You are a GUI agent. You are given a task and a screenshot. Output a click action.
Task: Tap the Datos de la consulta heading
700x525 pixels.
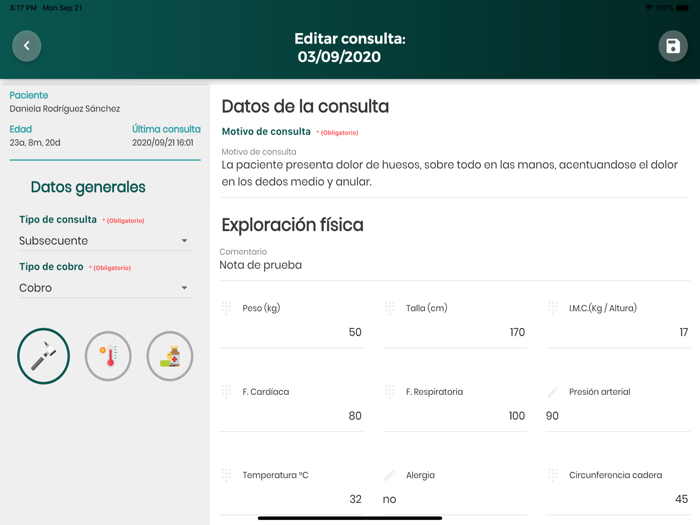point(305,106)
